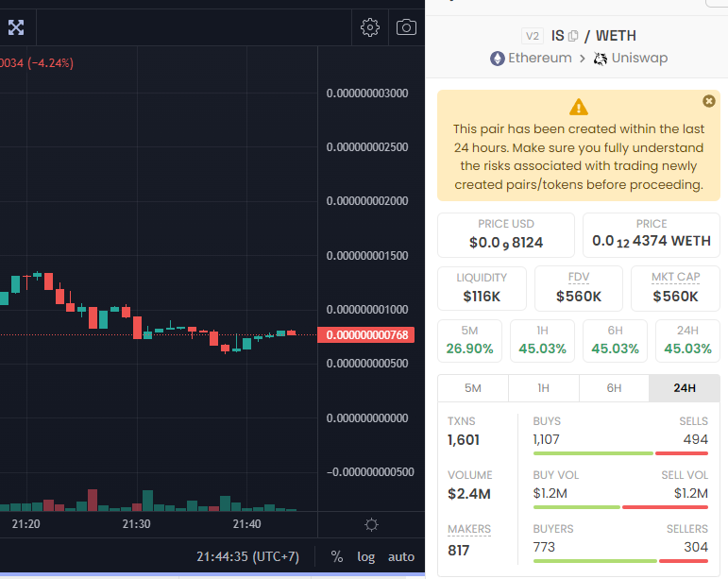The image size is (728, 579).
Task: Click the Ethereum chain logo icon
Action: pos(498,59)
